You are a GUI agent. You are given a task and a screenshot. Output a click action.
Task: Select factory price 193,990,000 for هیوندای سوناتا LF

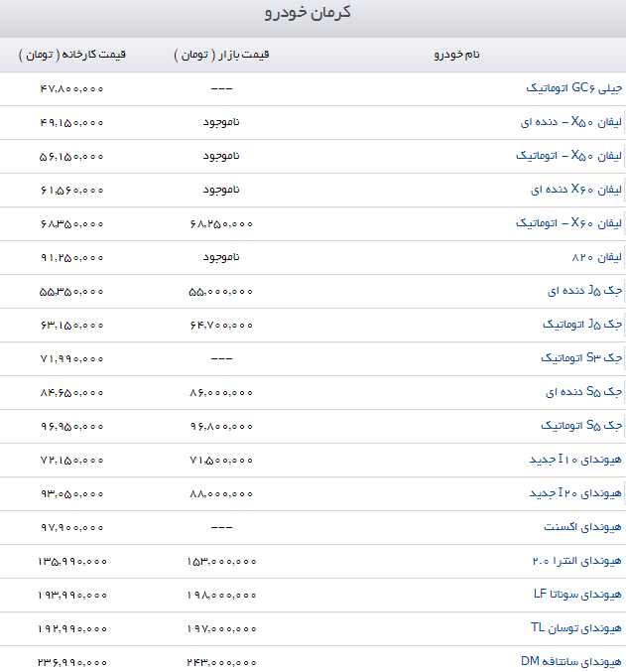(72, 596)
